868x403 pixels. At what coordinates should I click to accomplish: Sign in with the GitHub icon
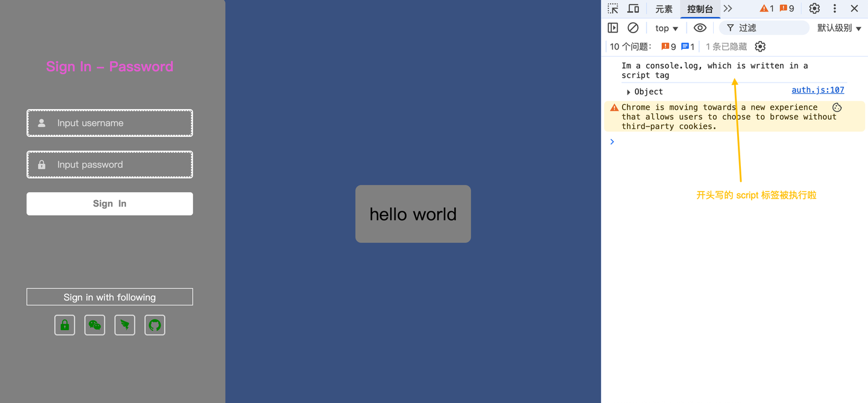pyautogui.click(x=155, y=325)
